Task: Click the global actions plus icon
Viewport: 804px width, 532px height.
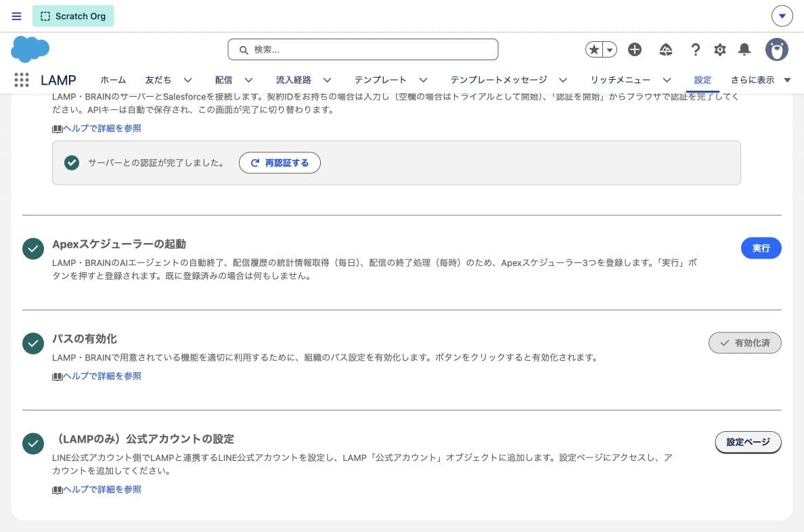Action: click(x=635, y=49)
